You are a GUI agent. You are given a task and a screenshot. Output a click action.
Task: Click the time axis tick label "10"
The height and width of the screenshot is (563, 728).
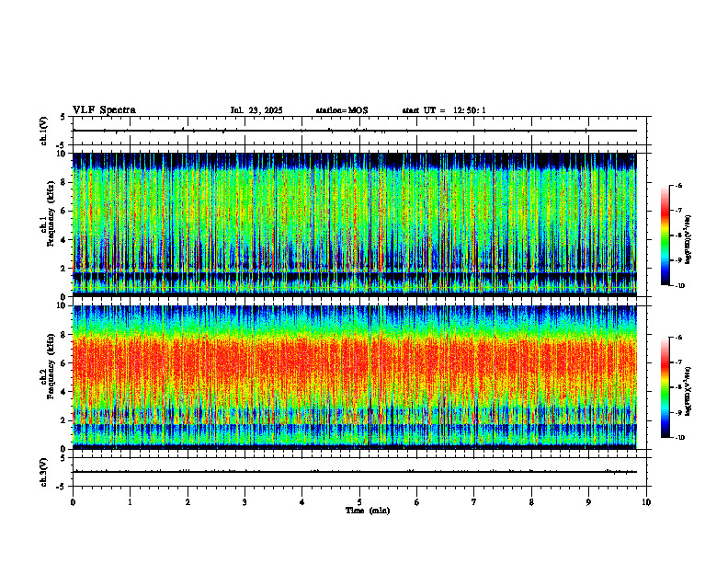pos(646,502)
